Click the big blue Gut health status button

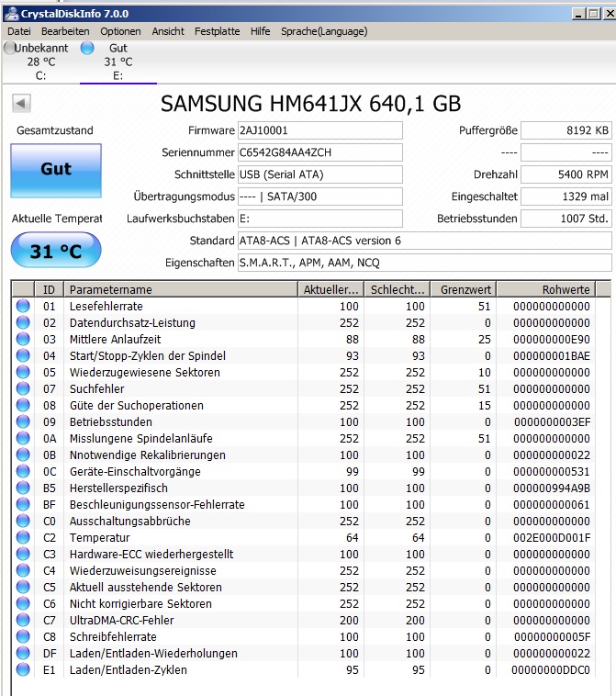coord(56,171)
